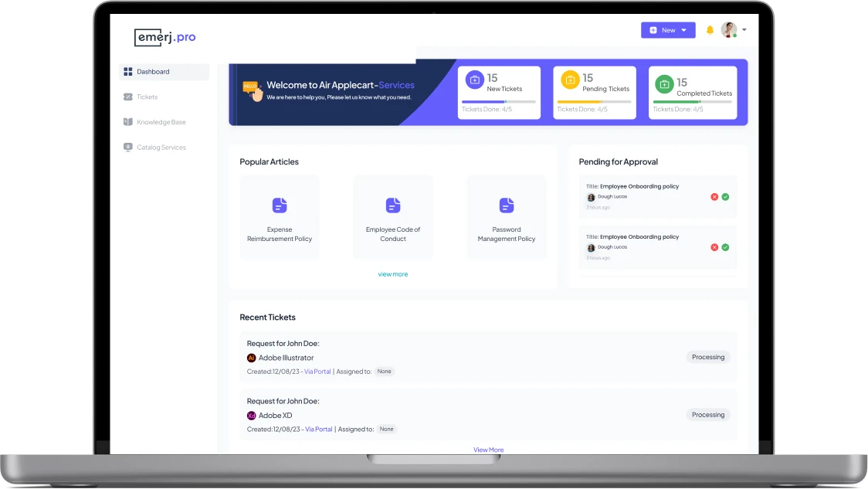The image size is (868, 489).
Task: Open Knowledge Base via its book icon
Action: click(126, 122)
